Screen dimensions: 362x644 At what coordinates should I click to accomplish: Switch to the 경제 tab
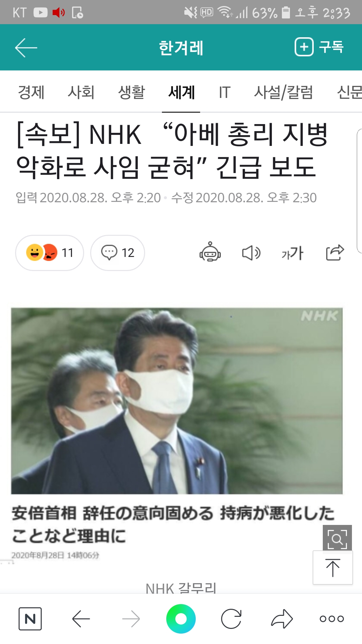click(31, 92)
